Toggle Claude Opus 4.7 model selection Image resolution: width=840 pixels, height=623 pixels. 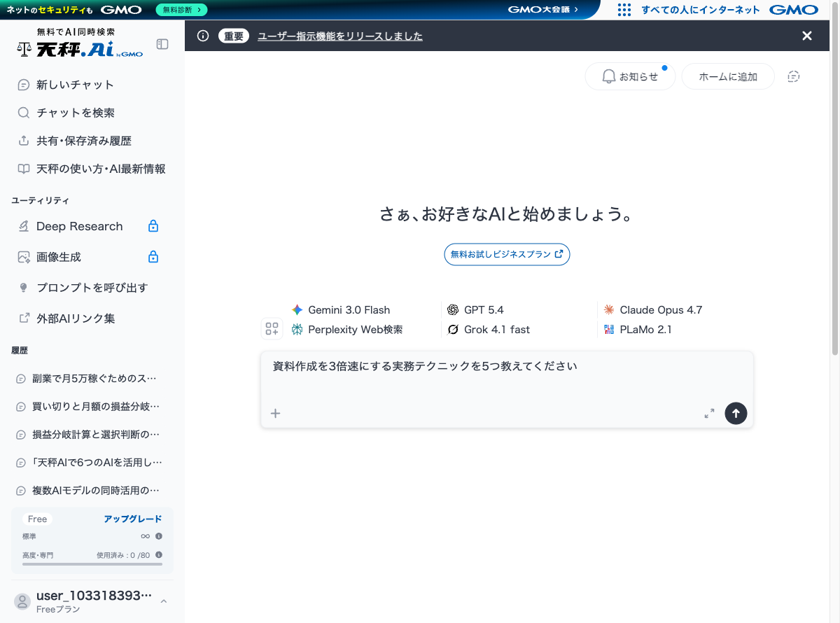(608, 309)
